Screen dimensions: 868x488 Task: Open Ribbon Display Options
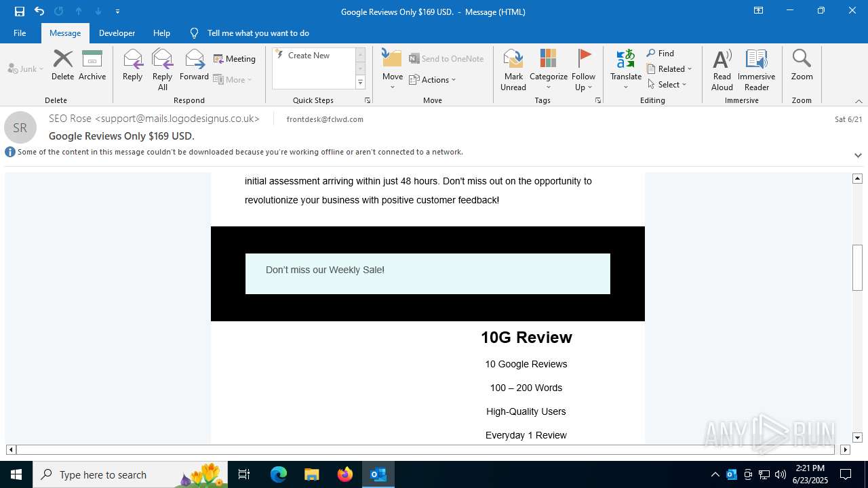(x=759, y=11)
